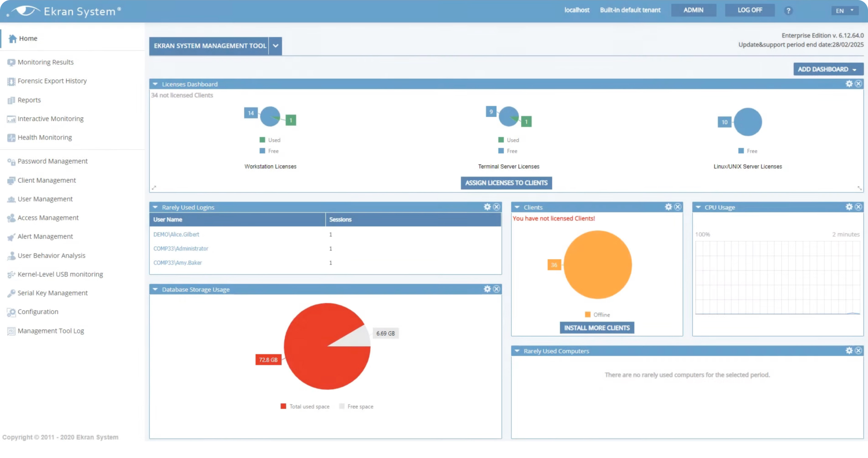Go to Reports in sidebar
868x458 pixels.
(x=29, y=100)
